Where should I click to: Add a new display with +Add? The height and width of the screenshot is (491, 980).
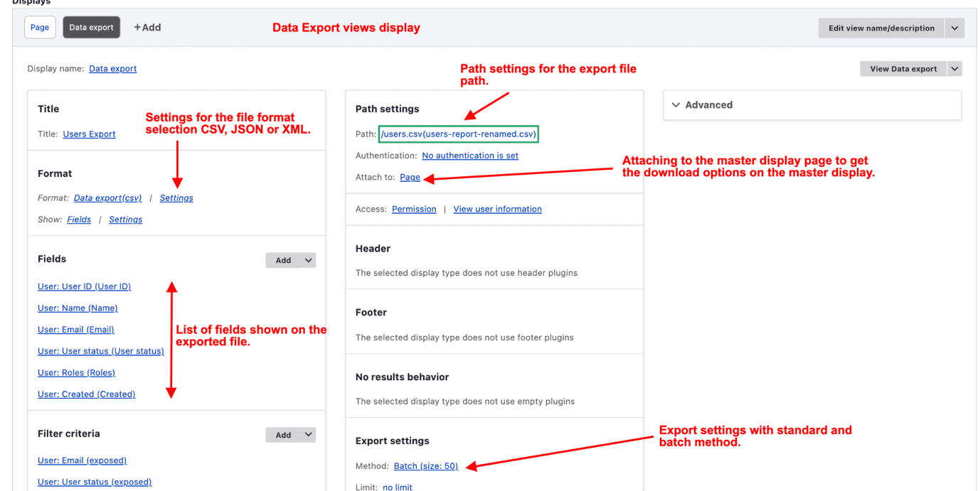(x=147, y=27)
